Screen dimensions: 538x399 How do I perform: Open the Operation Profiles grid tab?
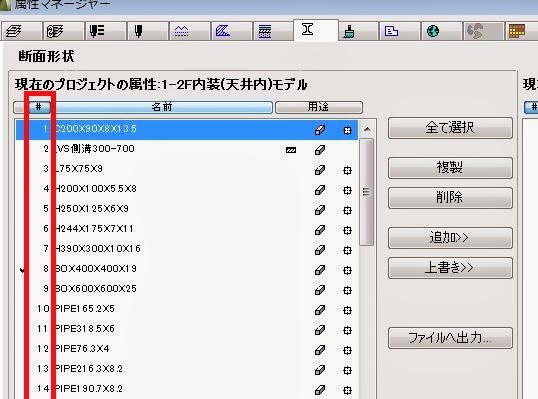(522, 31)
